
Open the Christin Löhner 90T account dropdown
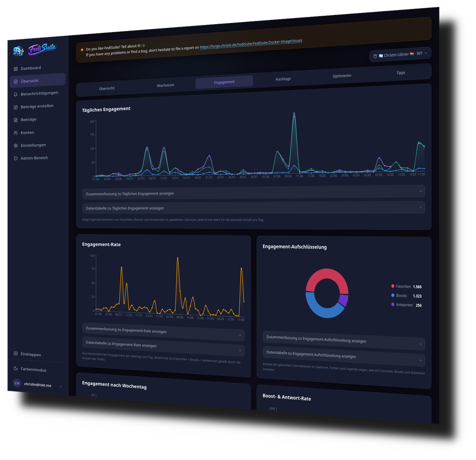pyautogui.click(x=400, y=55)
